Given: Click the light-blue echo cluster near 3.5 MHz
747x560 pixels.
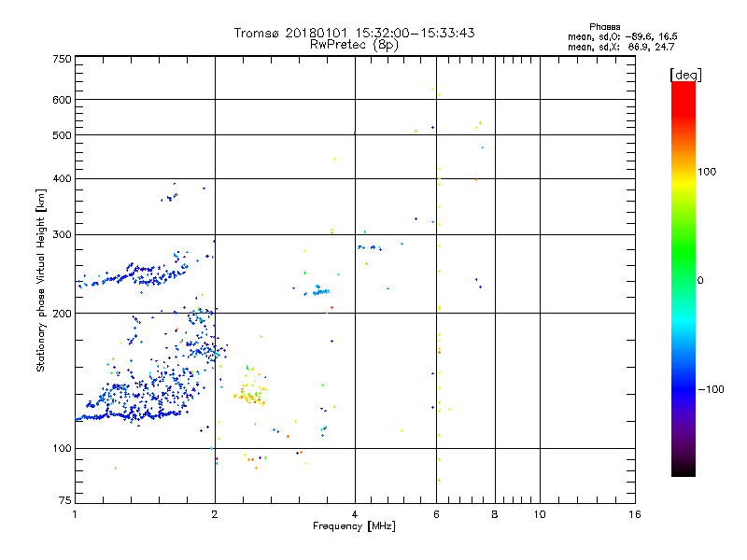Looking at the screenshot, I should (320, 290).
